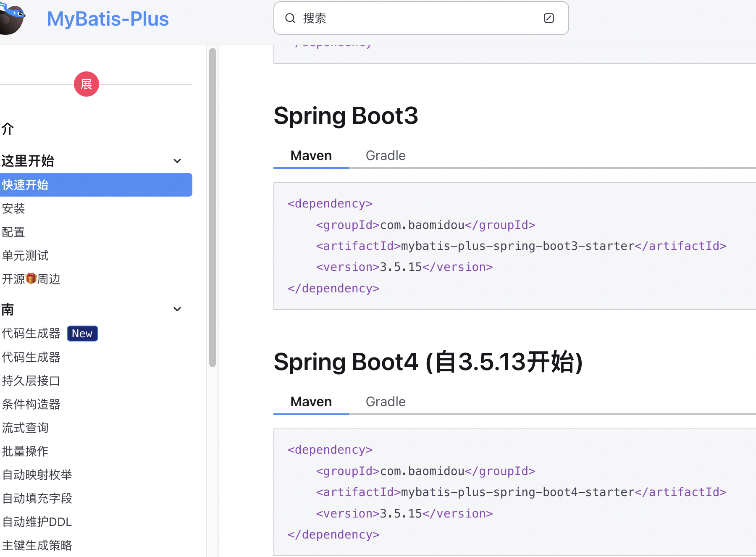
Task: Click the Spring Boot3 heading
Action: (x=346, y=116)
